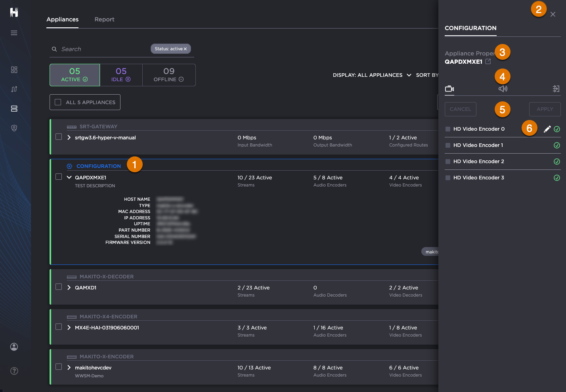Filter by the Idle status tab
566x392 pixels.
coord(121,75)
